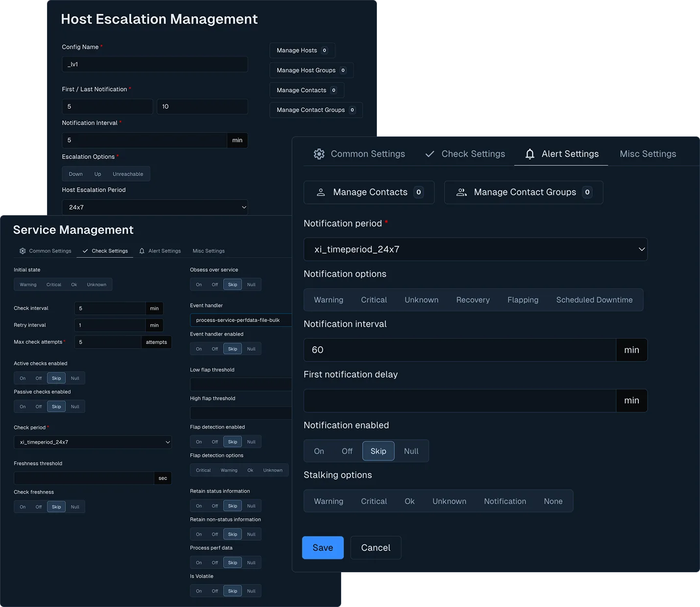
Task: Open Misc Settings tab in Service Management
Action: click(x=209, y=251)
